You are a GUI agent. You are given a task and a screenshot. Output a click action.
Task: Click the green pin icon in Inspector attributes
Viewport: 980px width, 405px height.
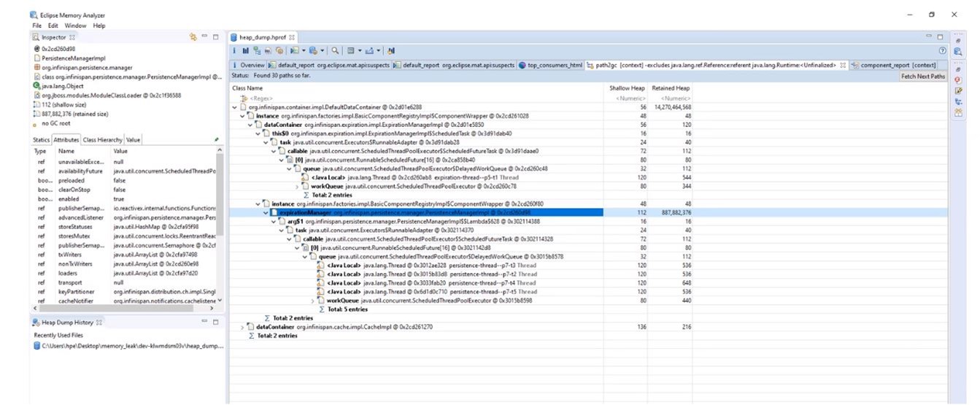coord(216,139)
